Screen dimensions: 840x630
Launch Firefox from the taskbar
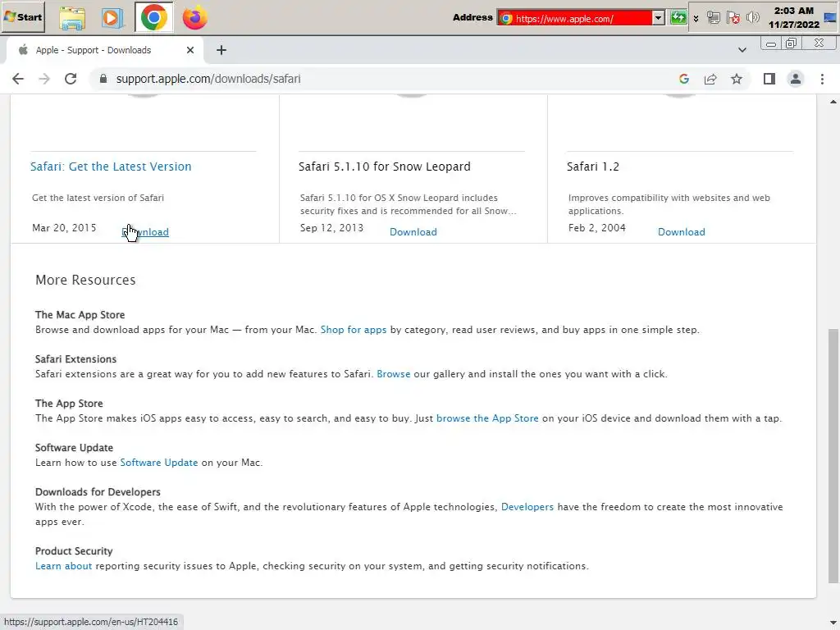tap(194, 18)
